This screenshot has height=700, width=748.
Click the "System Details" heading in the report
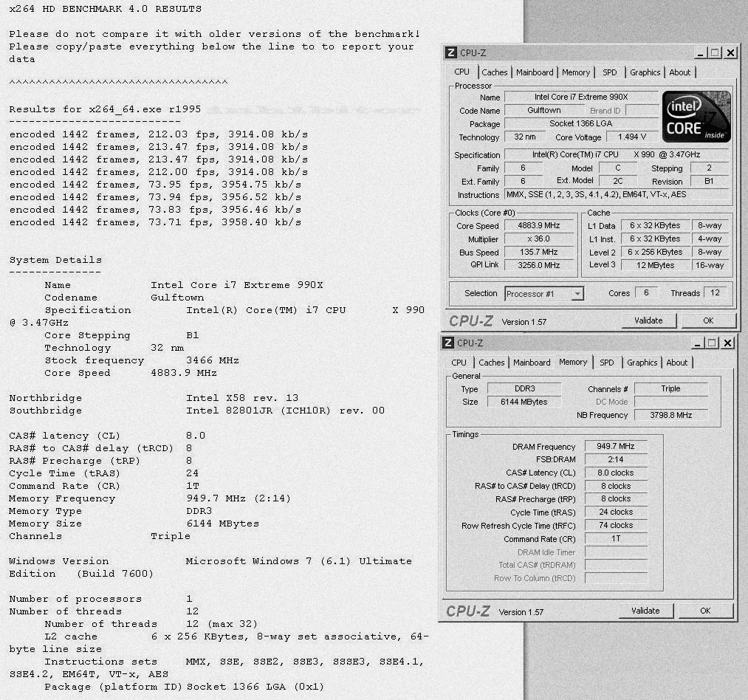pyautogui.click(x=55, y=260)
